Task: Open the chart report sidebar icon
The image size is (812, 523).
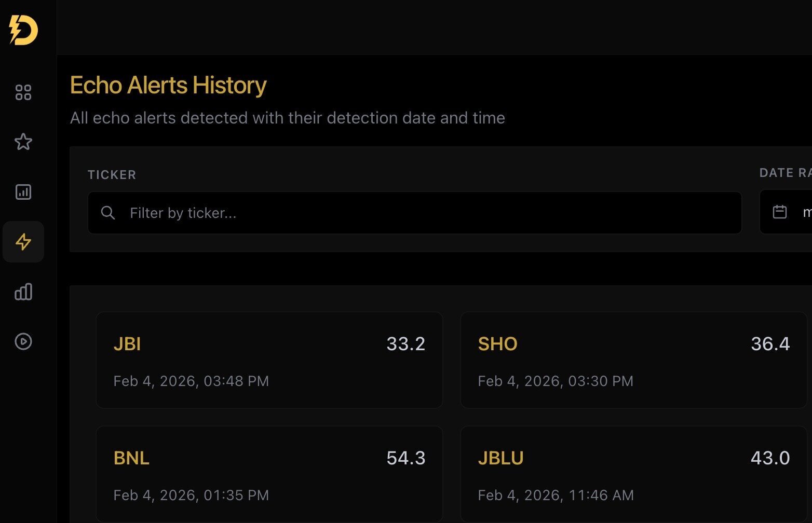Action: (23, 192)
